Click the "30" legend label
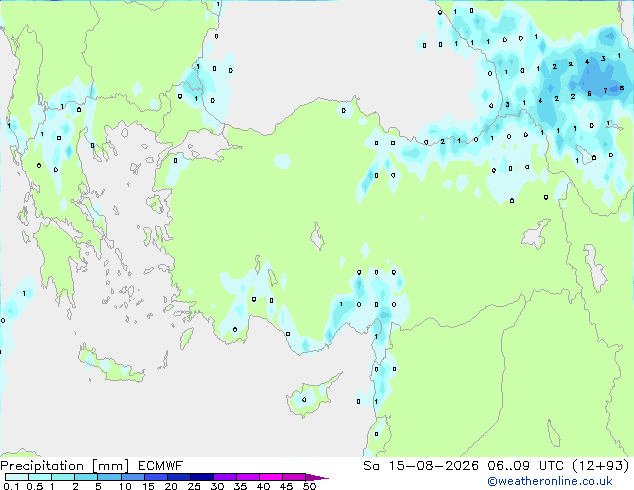 coord(217,486)
